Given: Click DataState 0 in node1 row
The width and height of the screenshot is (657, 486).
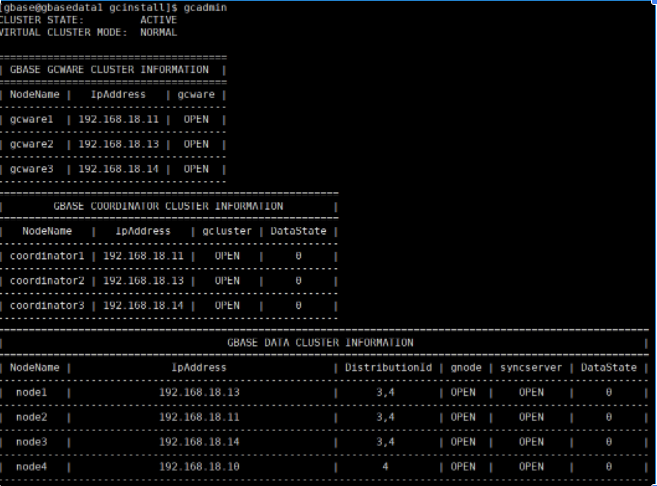Looking at the screenshot, I should click(609, 393).
